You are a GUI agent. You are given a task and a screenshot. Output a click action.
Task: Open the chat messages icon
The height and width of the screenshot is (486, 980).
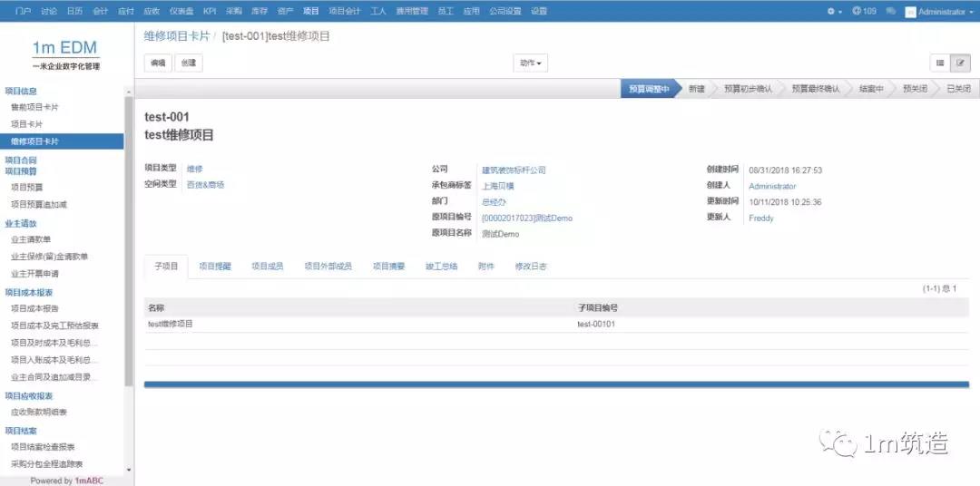(890, 12)
